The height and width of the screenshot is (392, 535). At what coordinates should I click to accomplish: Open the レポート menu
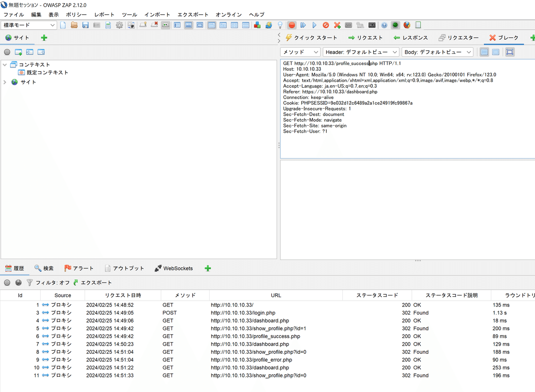pos(104,15)
